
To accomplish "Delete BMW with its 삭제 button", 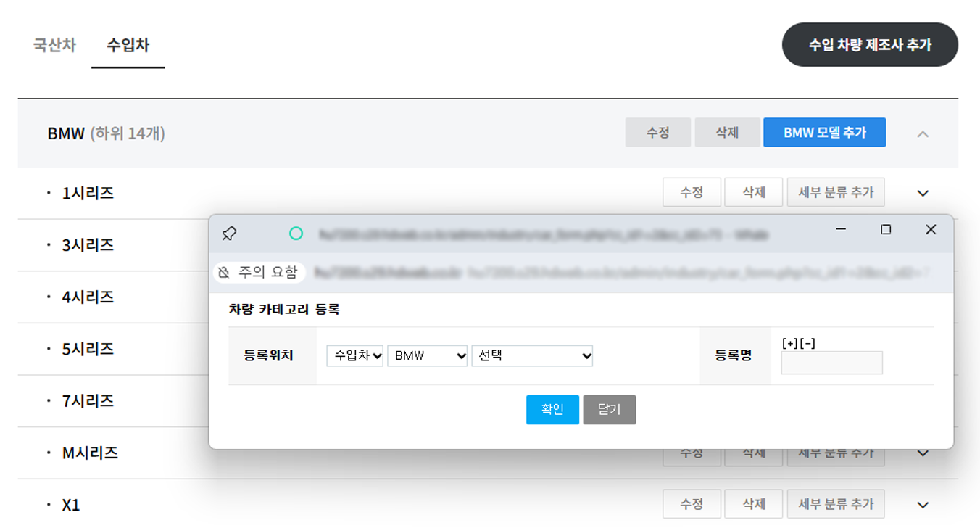I will click(x=727, y=133).
